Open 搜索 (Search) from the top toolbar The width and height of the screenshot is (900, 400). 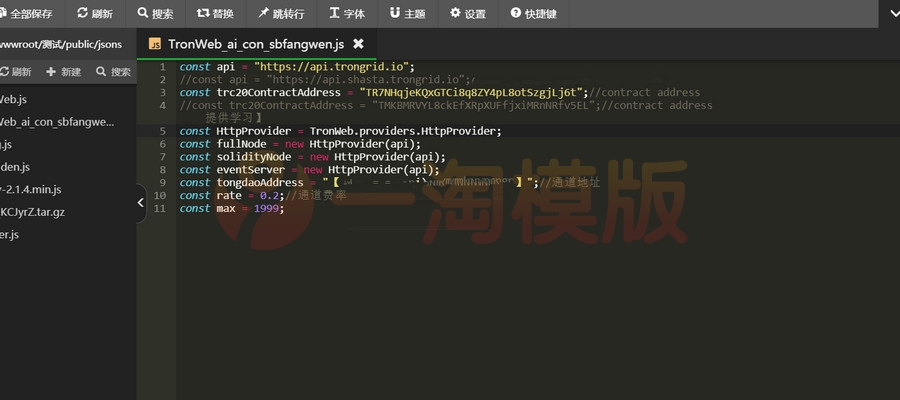point(155,14)
